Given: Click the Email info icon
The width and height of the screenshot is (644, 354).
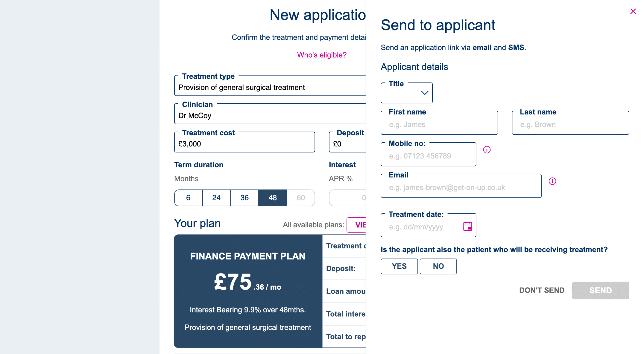Looking at the screenshot, I should (552, 181).
